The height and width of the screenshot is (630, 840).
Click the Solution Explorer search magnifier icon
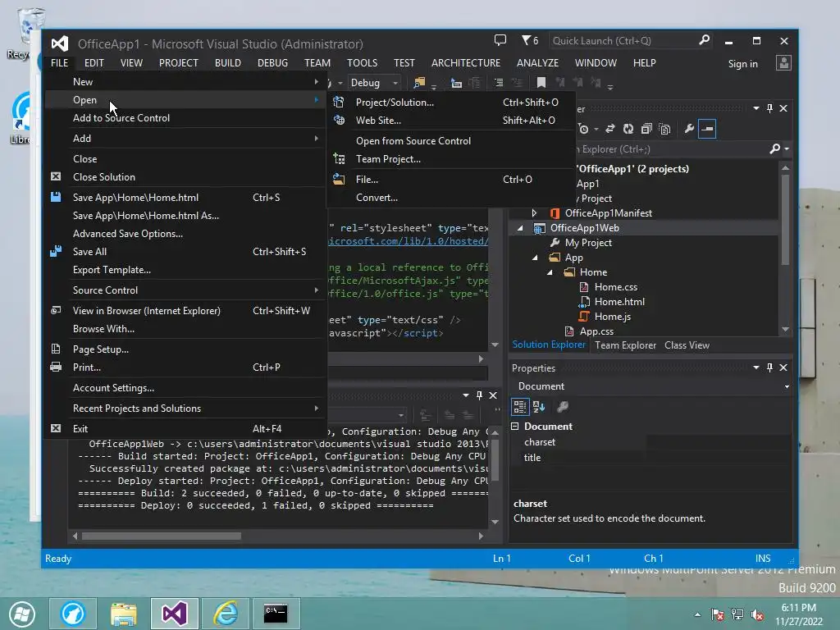pos(774,149)
